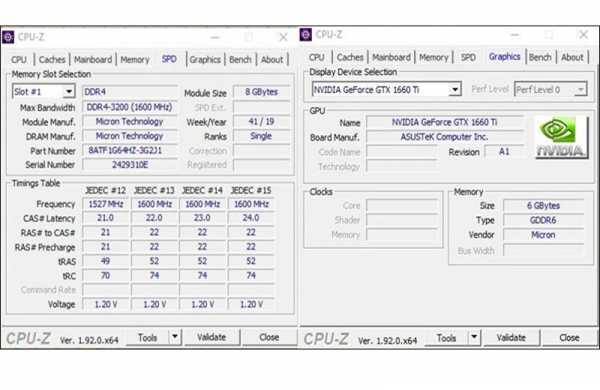Click Module Size 8 GBytes value
The height and width of the screenshot is (390, 600).
pyautogui.click(x=261, y=92)
